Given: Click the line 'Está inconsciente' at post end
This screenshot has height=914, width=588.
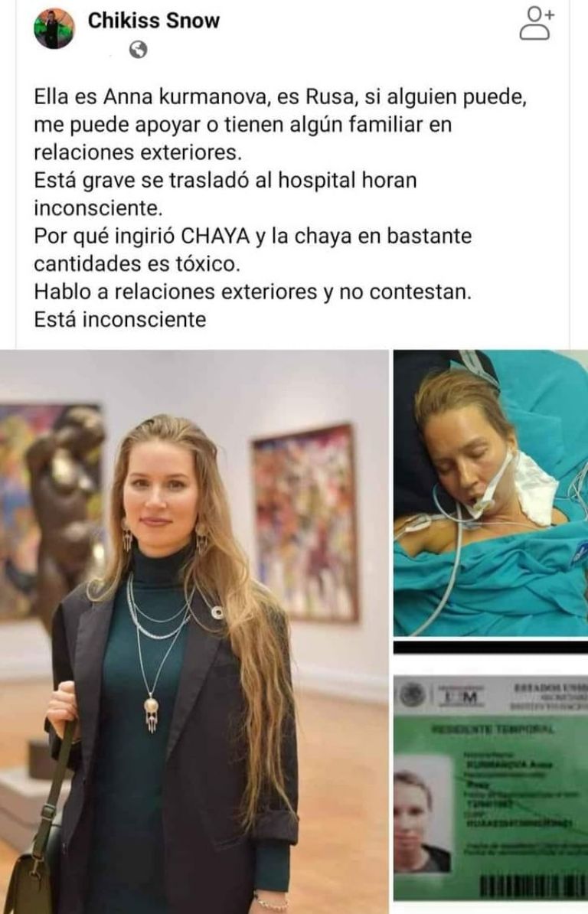Looking at the screenshot, I should 120,319.
